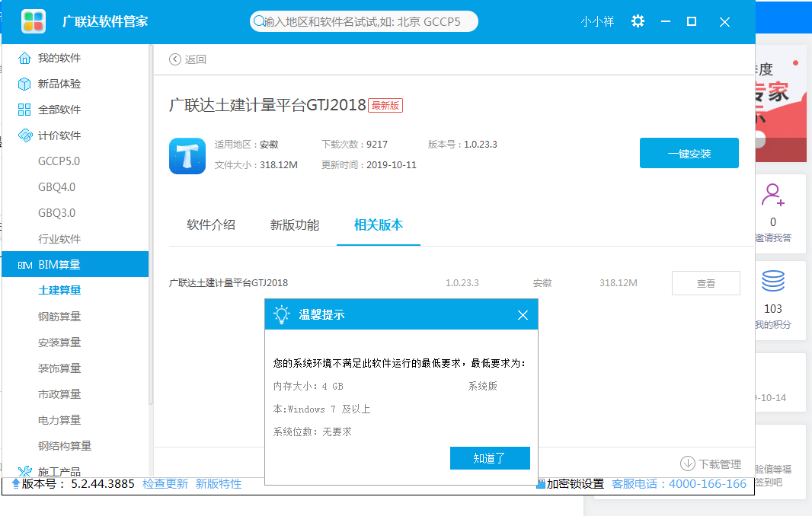812x516 pixels.
Task: Select 行业软件 in sidebar
Action: pos(59,238)
